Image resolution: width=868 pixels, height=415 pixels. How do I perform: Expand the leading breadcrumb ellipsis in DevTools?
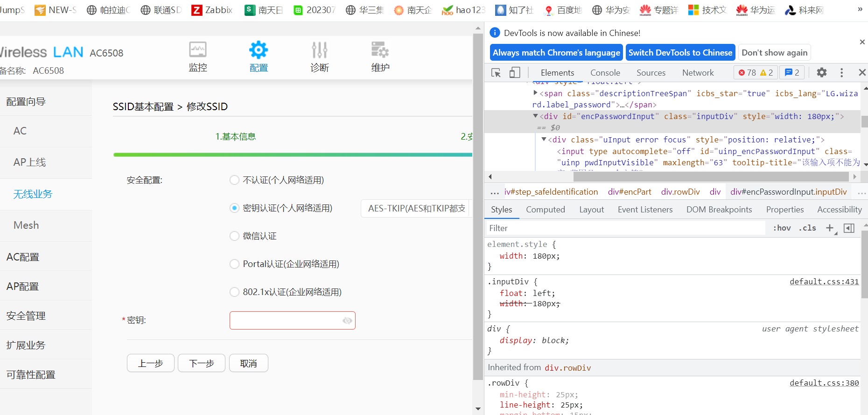pos(495,192)
